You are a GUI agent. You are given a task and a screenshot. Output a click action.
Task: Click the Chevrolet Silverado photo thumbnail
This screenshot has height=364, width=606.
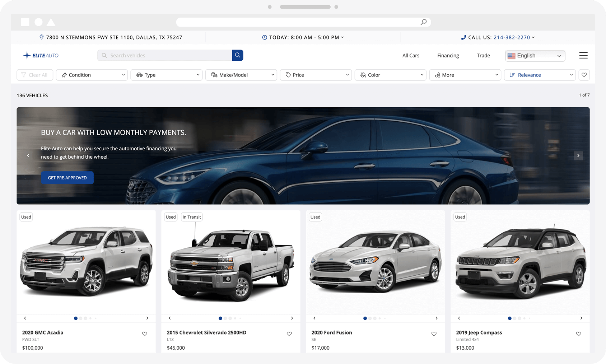[x=231, y=262]
